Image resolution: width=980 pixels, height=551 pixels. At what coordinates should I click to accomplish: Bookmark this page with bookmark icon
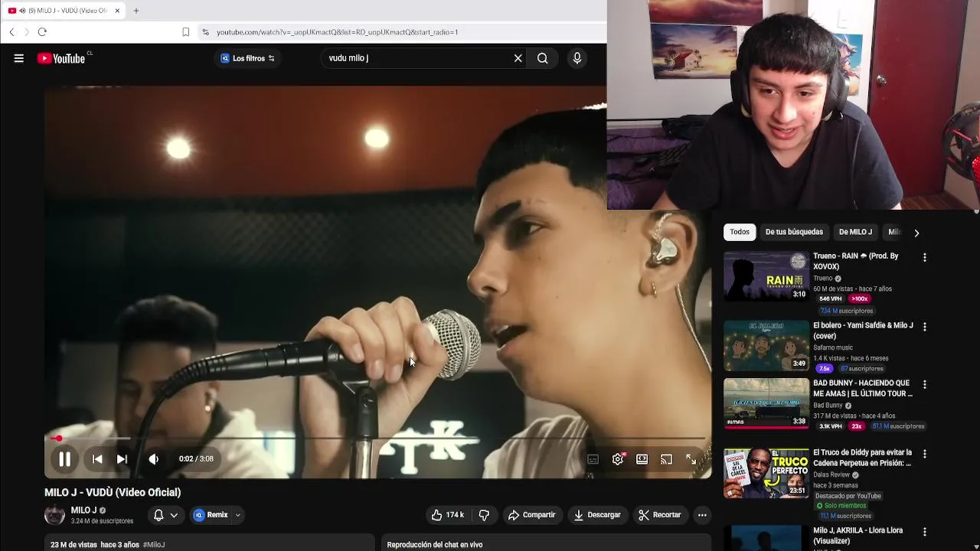click(185, 32)
